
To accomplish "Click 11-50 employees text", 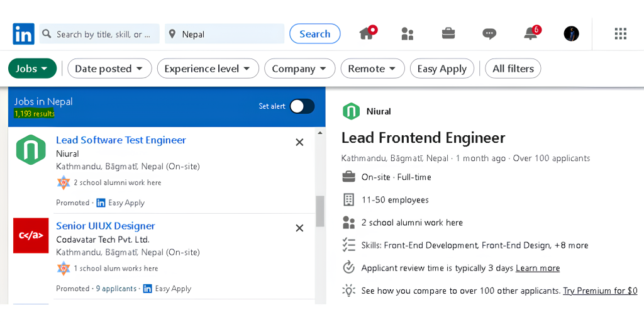I will 395,200.
